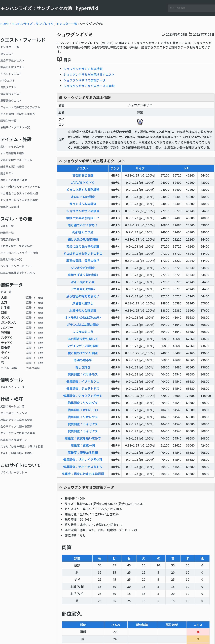The image size is (215, 644).
Task: Open ガルク装備 sidebar link
Action: 33,368
